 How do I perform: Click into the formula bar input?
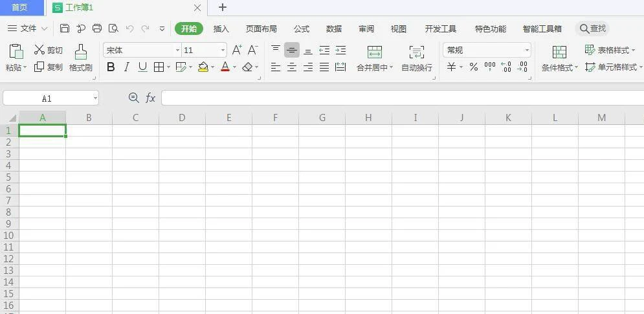pos(403,98)
